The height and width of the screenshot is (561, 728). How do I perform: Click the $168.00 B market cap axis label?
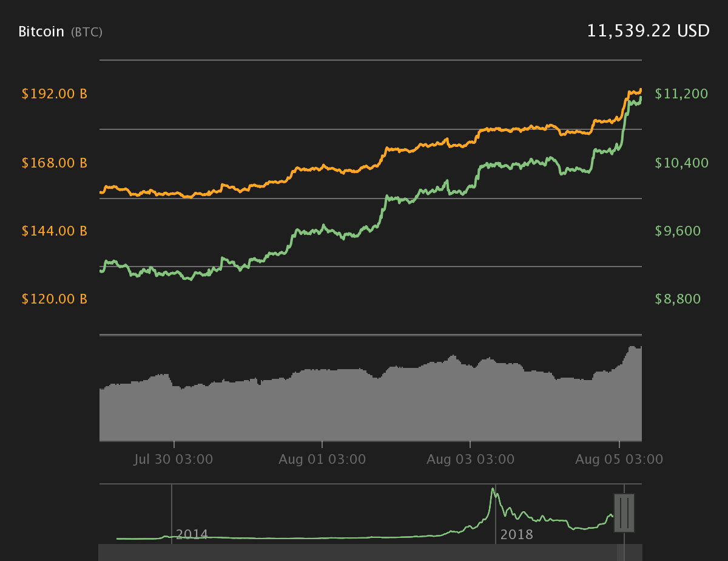(55, 163)
